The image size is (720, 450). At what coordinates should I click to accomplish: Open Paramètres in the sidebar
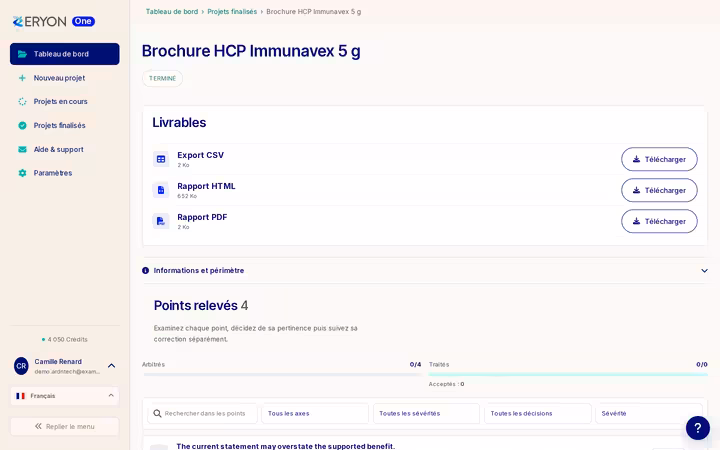[65, 173]
